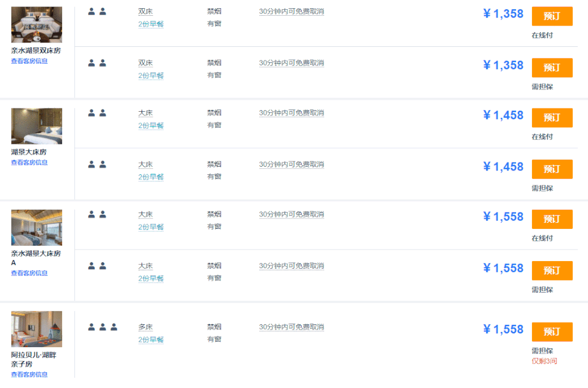Click 30分钟内可免费取消 for 亲水湖景大床房A 需担保 row
Viewport: 588px width, 388px height.
[x=291, y=266]
